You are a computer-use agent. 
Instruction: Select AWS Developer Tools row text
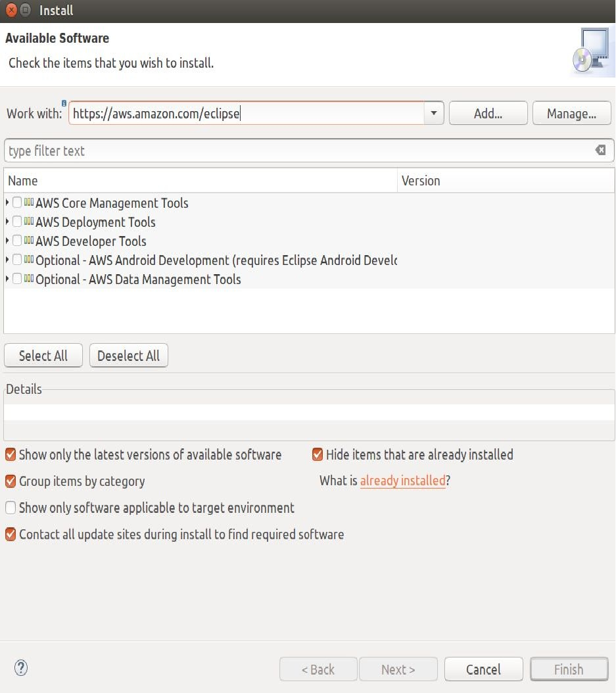click(91, 241)
